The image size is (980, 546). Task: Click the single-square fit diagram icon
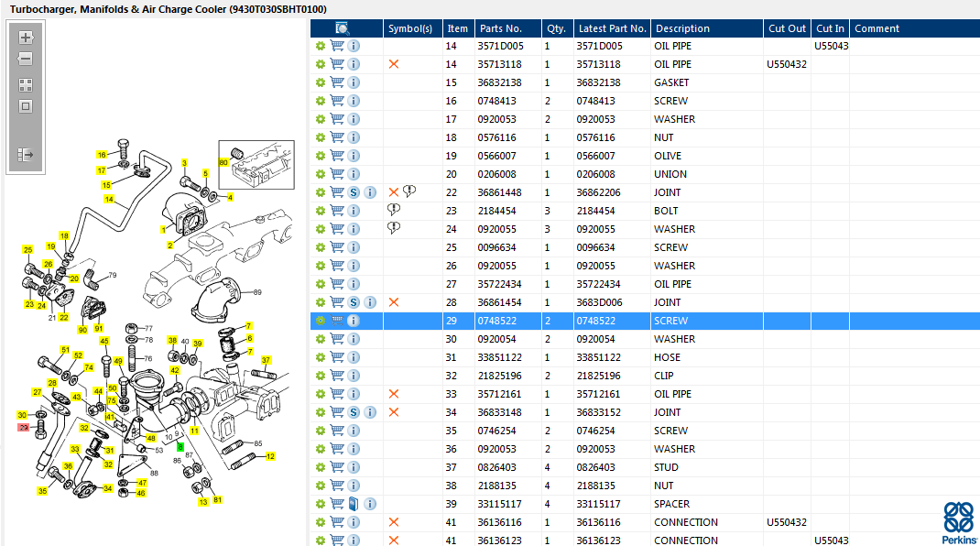point(26,106)
